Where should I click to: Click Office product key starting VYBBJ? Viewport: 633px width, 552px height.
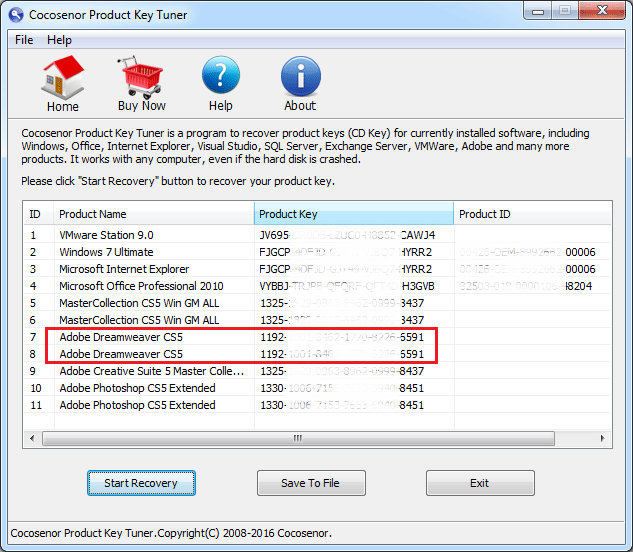tap(347, 286)
